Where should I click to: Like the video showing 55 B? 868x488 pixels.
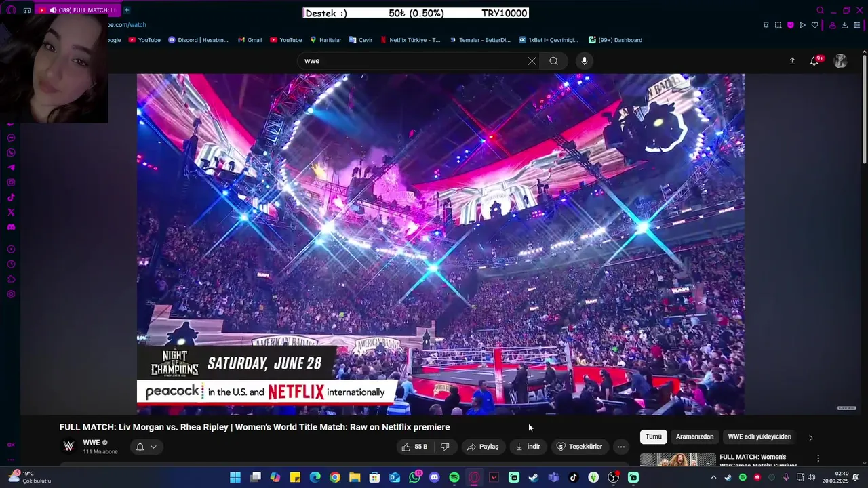click(414, 447)
